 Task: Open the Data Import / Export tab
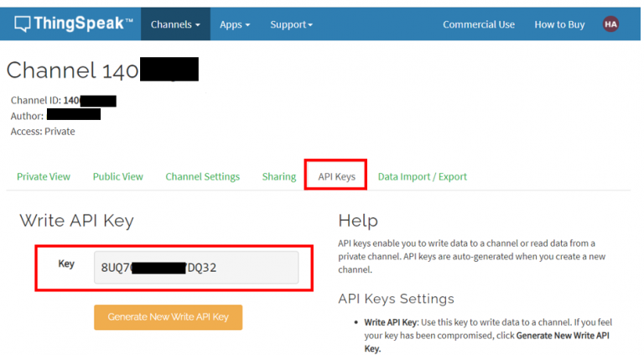422,176
